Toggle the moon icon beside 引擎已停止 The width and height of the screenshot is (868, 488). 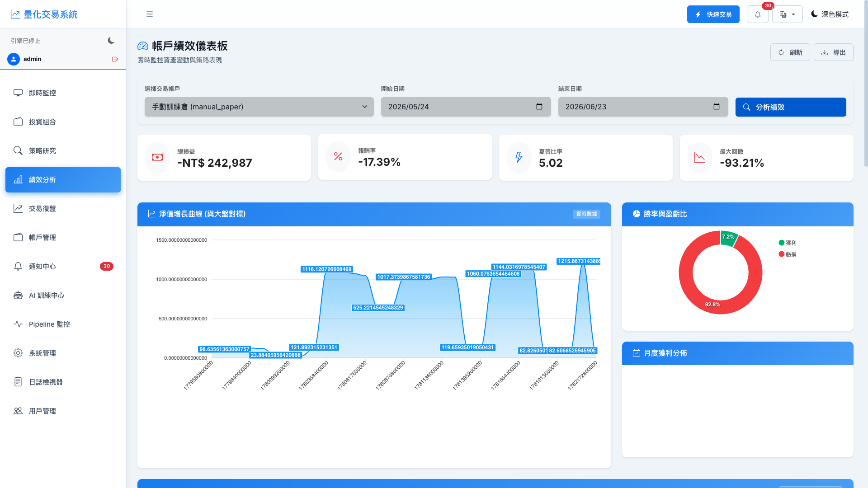pyautogui.click(x=111, y=41)
